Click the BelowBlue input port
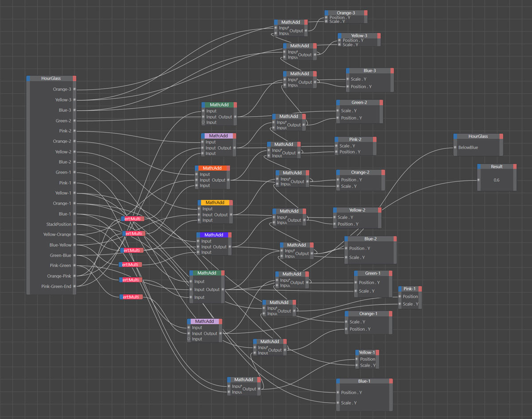Viewport: 532px width, 419px height. tap(455, 148)
